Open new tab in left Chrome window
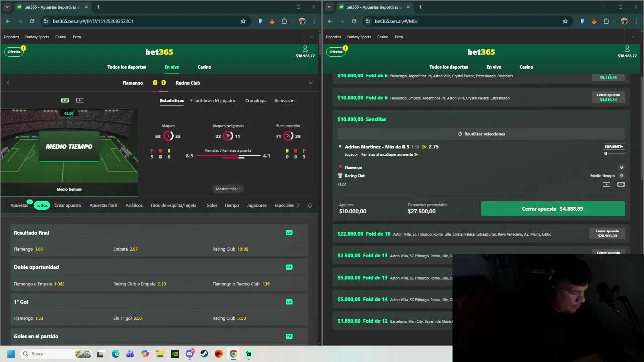The width and height of the screenshot is (644, 362). click(98, 7)
